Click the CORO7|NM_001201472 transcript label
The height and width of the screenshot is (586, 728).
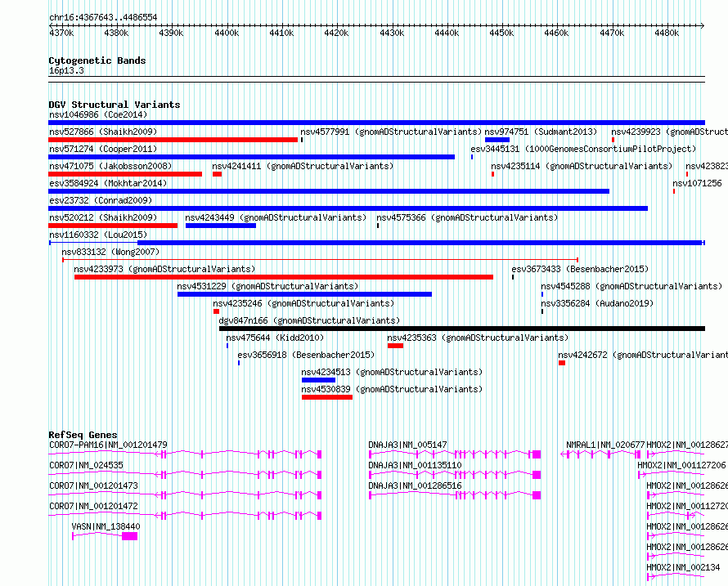tap(93, 506)
